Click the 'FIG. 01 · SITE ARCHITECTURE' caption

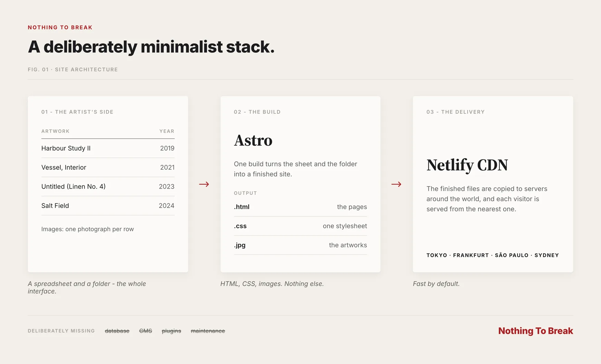pos(73,69)
